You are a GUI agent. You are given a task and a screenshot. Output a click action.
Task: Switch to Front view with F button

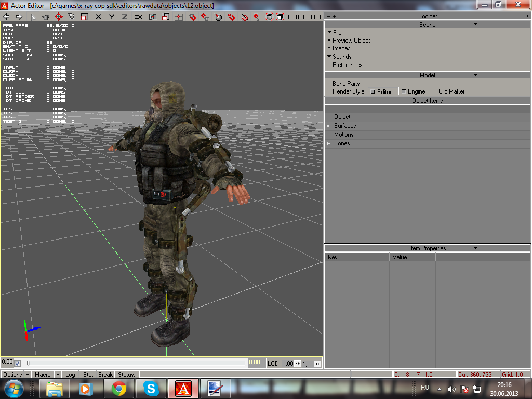pos(289,17)
